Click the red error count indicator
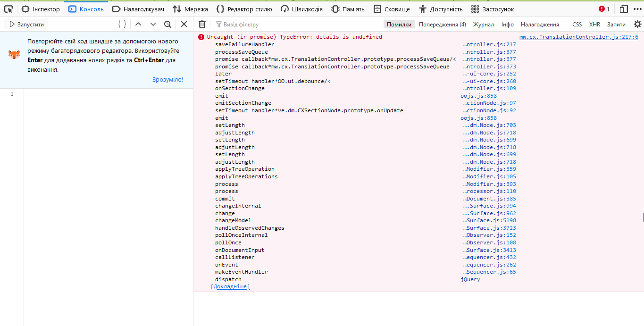The image size is (644, 326). (604, 9)
